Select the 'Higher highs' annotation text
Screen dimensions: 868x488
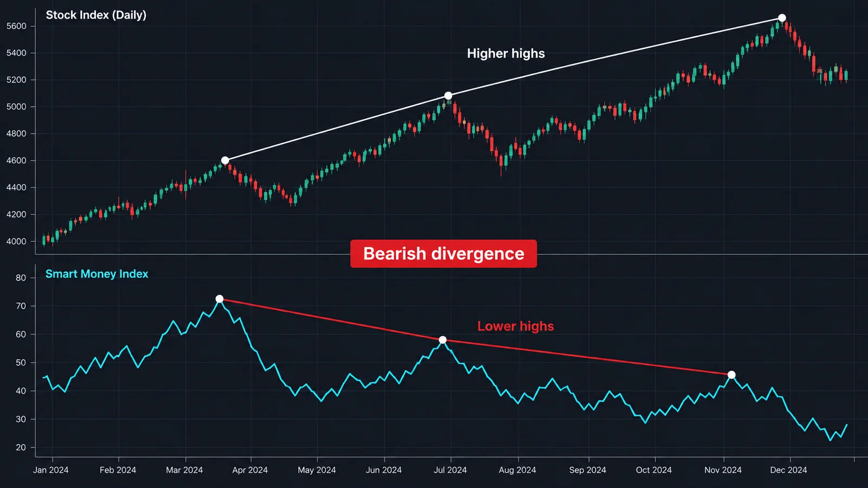point(506,54)
